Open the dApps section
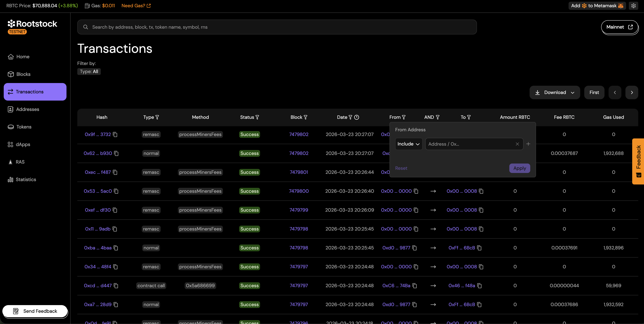 tap(23, 144)
